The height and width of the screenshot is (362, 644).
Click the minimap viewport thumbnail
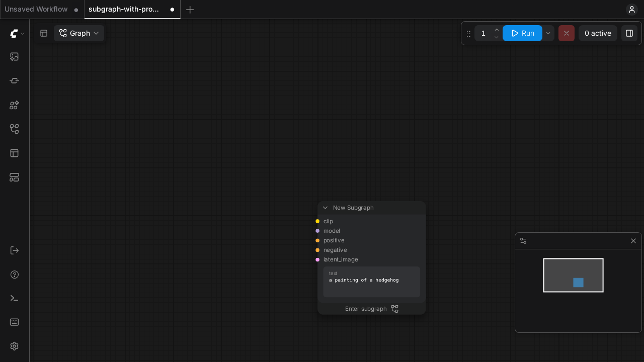(573, 275)
